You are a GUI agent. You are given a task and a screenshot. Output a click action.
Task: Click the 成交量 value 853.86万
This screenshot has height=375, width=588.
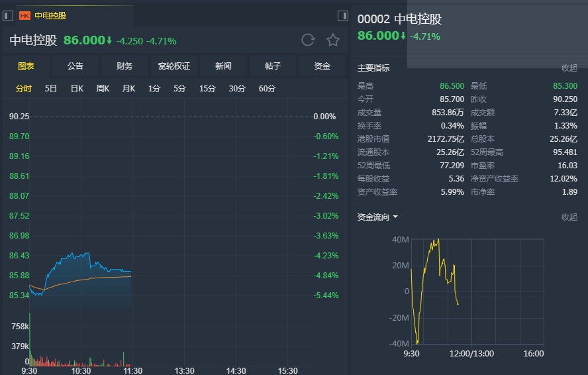(448, 112)
